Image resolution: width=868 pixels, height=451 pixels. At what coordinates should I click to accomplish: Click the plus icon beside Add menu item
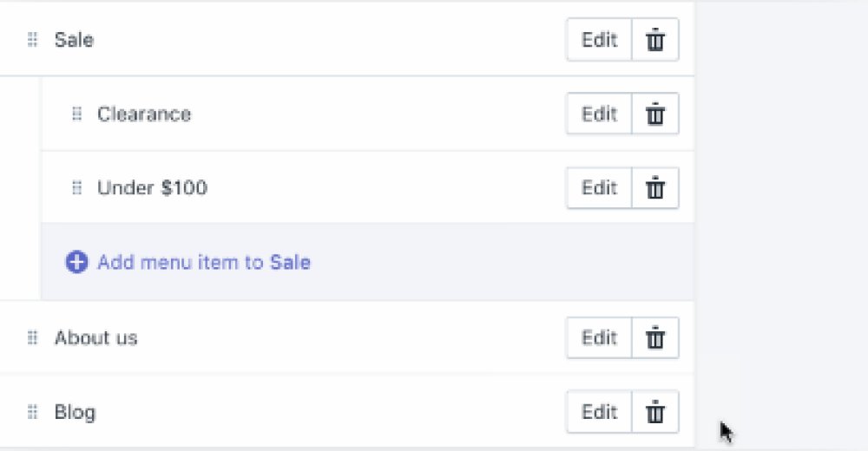point(76,262)
